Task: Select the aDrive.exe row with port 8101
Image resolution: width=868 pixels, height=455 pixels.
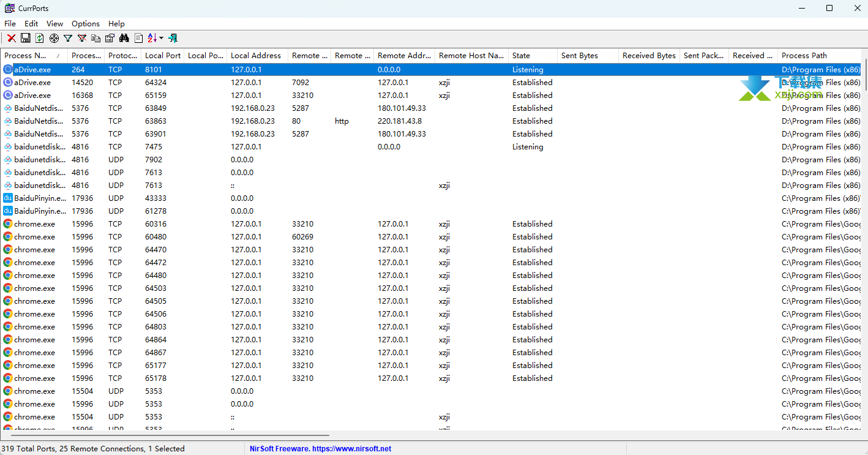Action: pyautogui.click(x=431, y=69)
